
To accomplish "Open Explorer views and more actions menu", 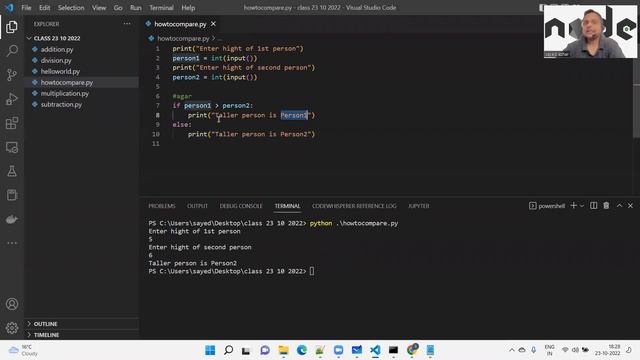I will click(x=127, y=24).
